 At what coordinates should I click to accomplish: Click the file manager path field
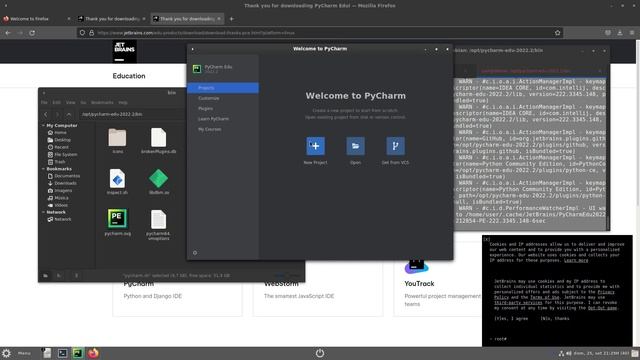click(x=133, y=114)
